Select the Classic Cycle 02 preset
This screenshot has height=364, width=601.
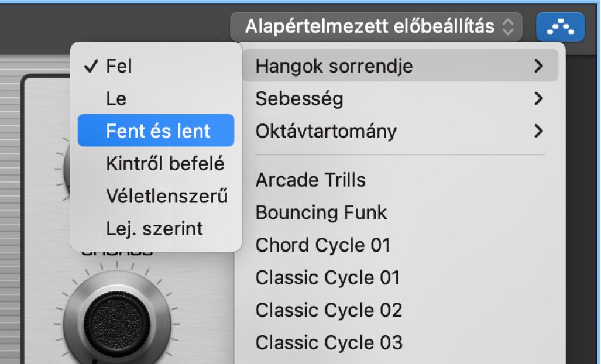[328, 310]
